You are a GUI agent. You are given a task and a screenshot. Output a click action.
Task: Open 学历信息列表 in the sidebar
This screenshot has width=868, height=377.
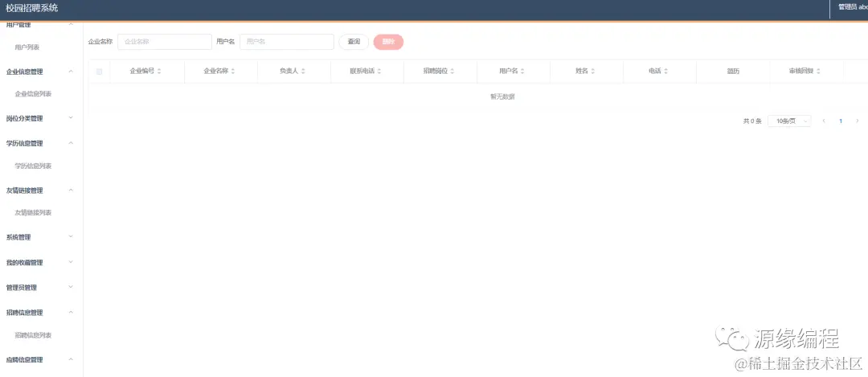(x=33, y=166)
